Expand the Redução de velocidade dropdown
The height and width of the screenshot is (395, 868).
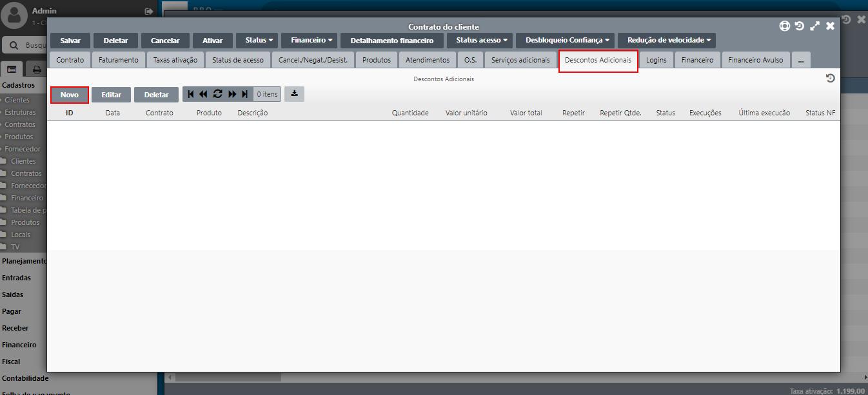click(669, 41)
